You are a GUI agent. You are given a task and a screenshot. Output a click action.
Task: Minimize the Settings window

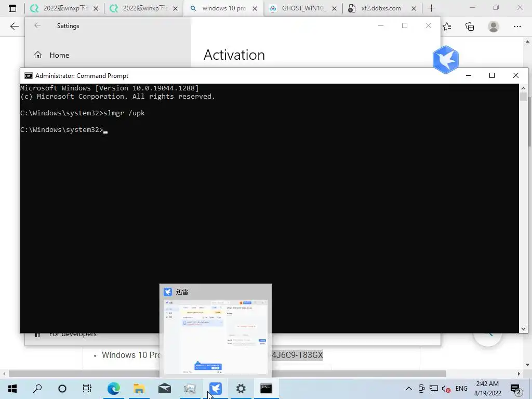381,25
